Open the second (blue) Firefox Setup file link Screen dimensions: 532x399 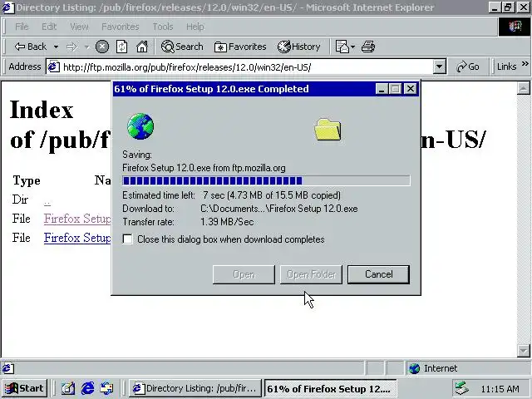pyautogui.click(x=77, y=238)
